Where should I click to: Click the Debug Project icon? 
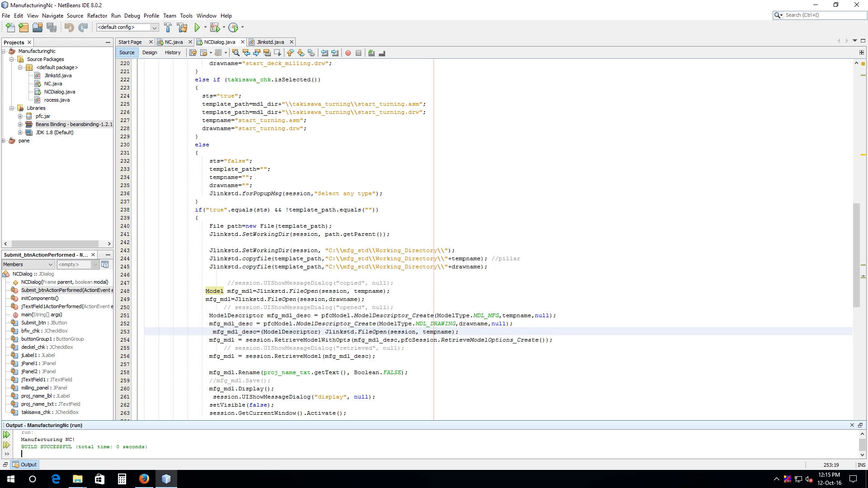(215, 28)
